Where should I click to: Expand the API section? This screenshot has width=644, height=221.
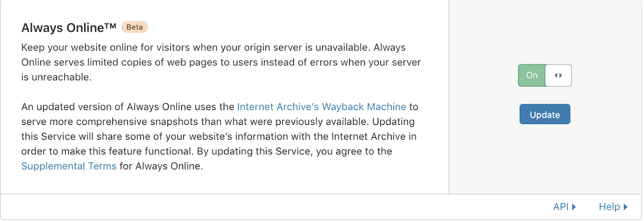(x=561, y=207)
